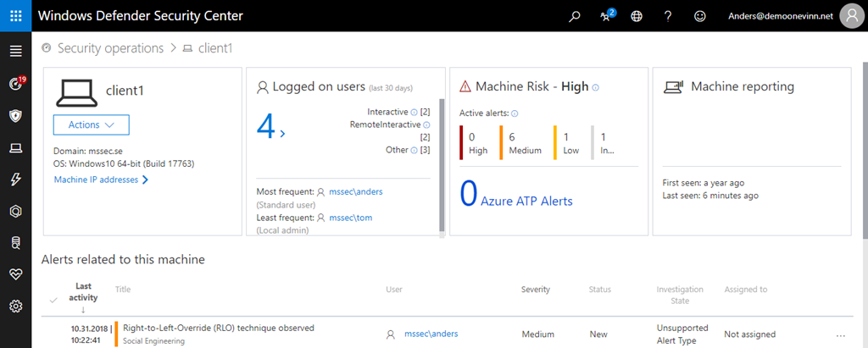
Task: Go to Security operations breadcrumb
Action: point(110,48)
